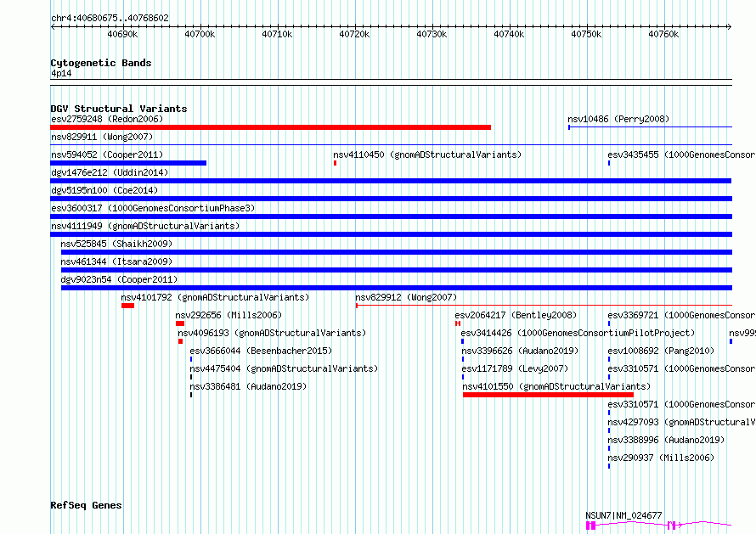Open dgv1476e212 (Uddin2014) label

pos(110,172)
